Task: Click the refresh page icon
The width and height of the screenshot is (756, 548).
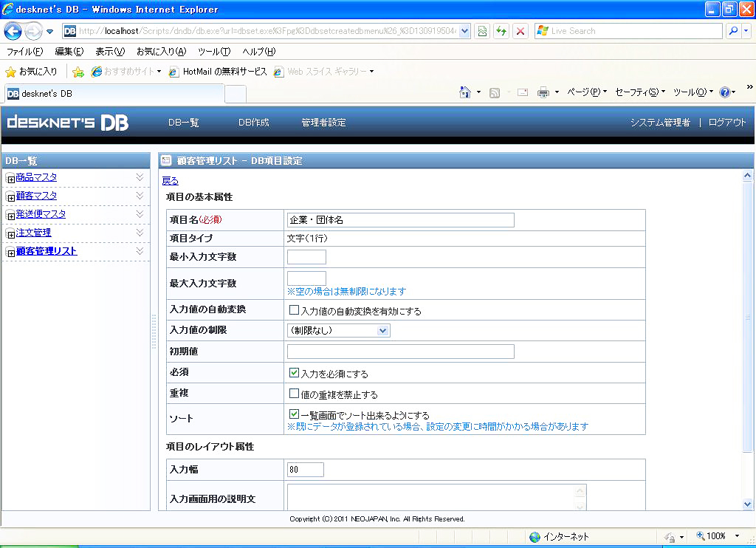Action: click(501, 31)
